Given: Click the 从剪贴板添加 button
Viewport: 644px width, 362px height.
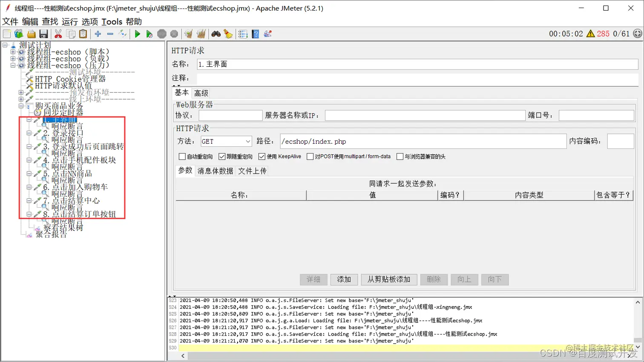Looking at the screenshot, I should (389, 279).
